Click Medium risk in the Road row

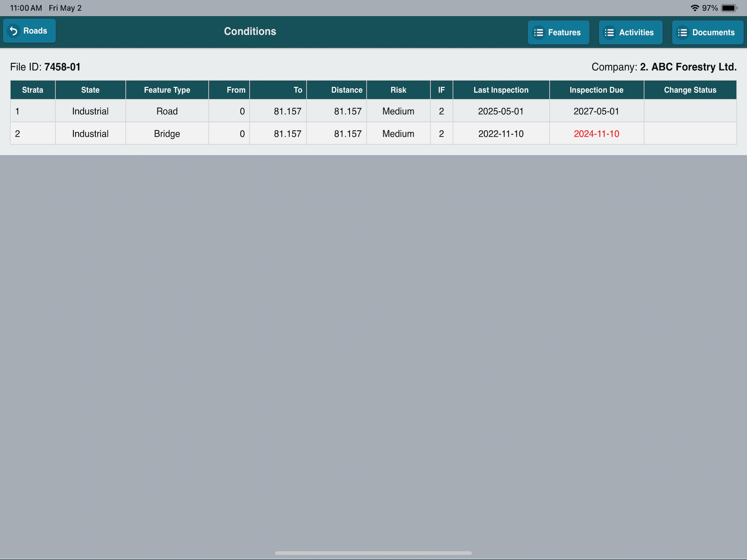[x=398, y=111]
